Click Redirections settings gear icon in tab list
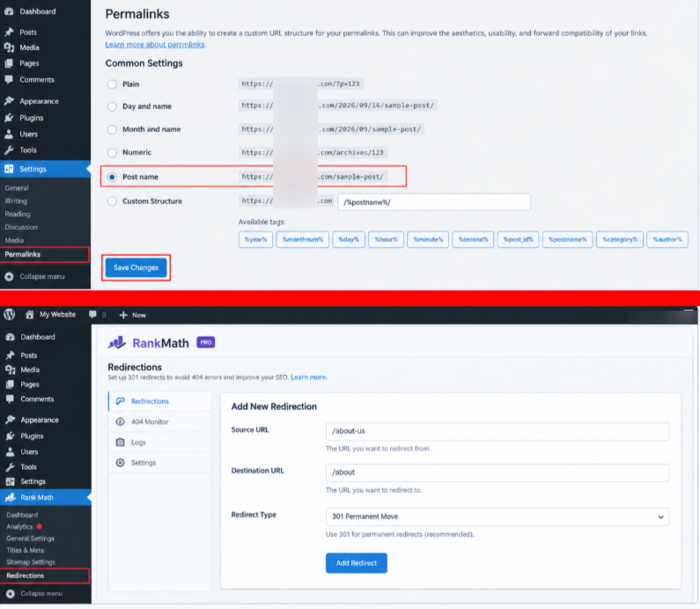The width and height of the screenshot is (700, 609). [x=120, y=463]
